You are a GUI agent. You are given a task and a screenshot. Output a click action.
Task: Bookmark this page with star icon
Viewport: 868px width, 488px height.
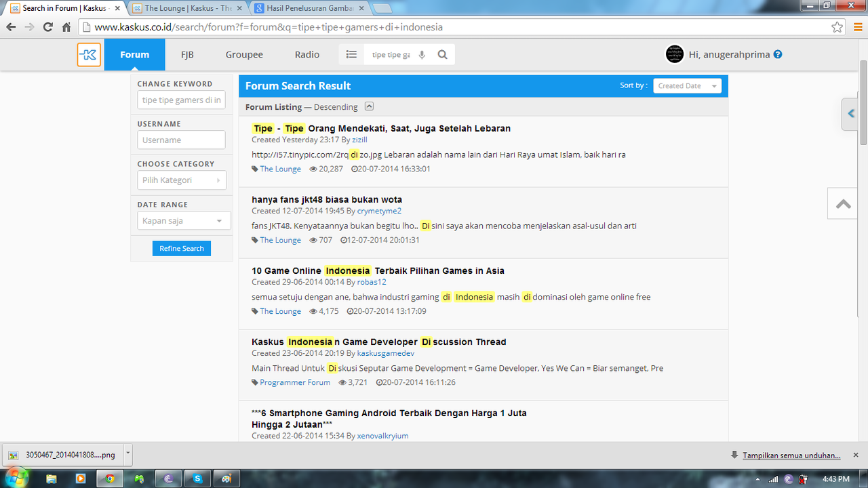[x=837, y=27]
